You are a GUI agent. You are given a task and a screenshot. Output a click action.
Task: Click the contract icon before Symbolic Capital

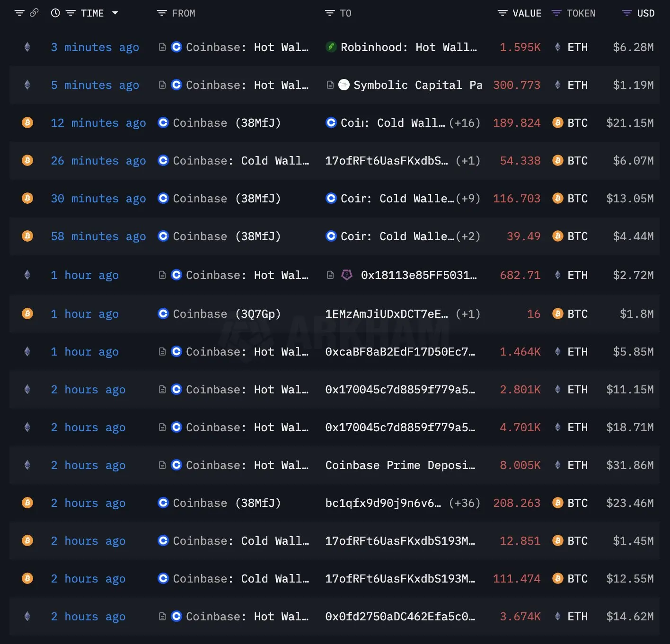click(x=330, y=85)
